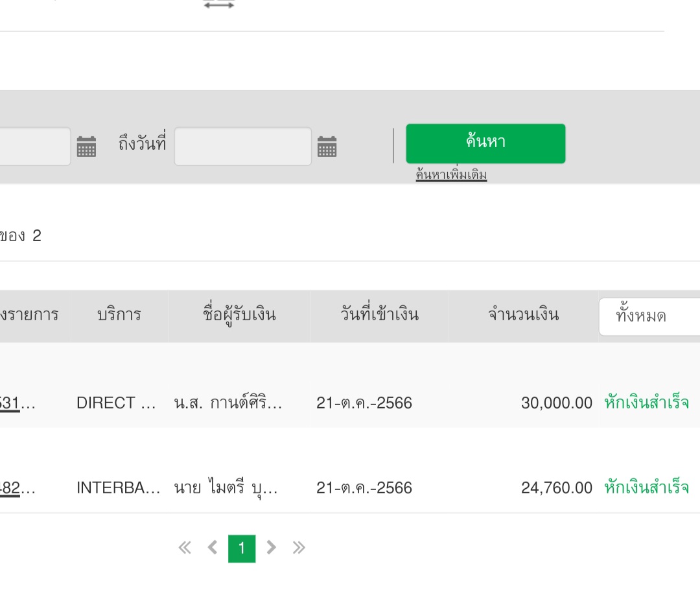Viewport: 700px width, 599px height.
Task: Click the วันที่เข้าเงิน column header
Action: 380,316
